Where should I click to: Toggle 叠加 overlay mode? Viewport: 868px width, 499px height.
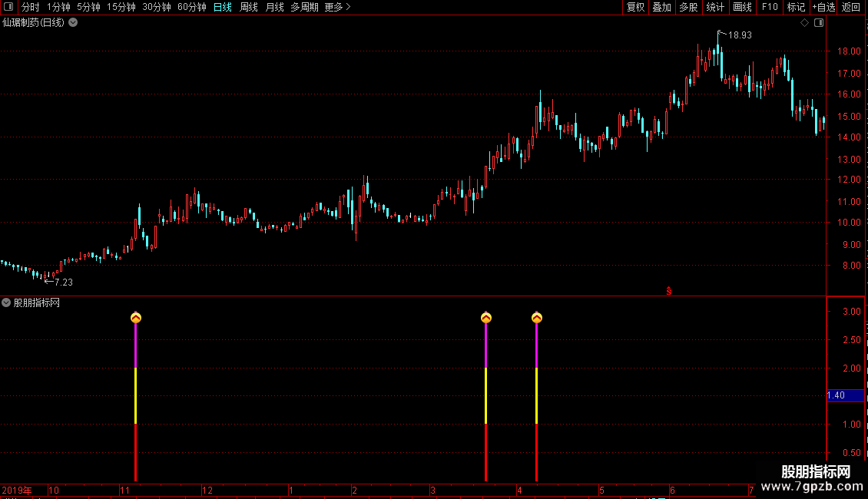coord(661,7)
